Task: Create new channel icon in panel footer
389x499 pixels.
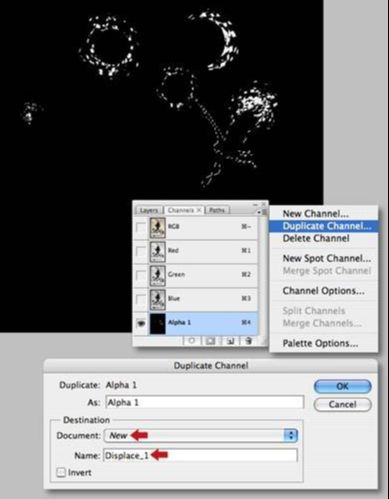Action: [x=231, y=341]
